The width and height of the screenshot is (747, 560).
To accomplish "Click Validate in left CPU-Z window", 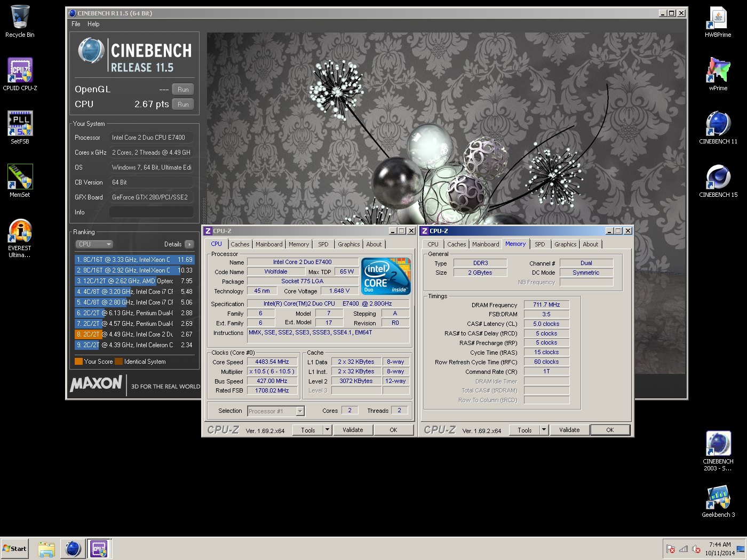I will click(x=353, y=430).
